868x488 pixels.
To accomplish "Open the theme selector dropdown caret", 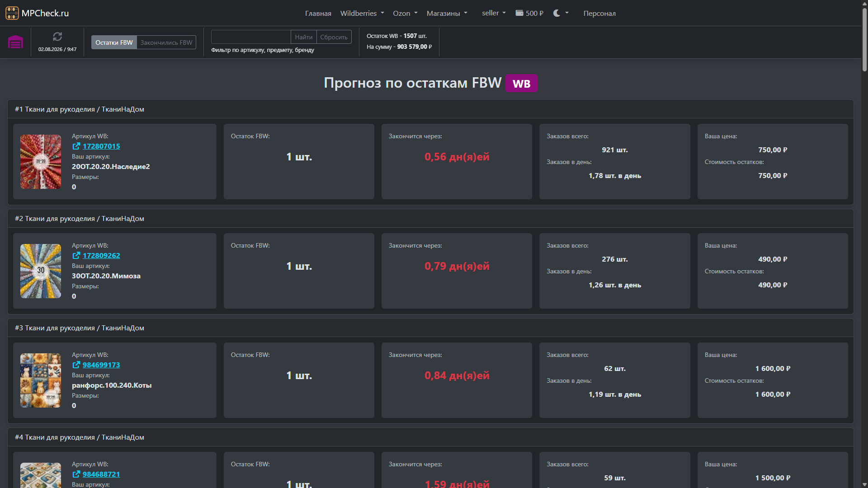I will pos(567,13).
